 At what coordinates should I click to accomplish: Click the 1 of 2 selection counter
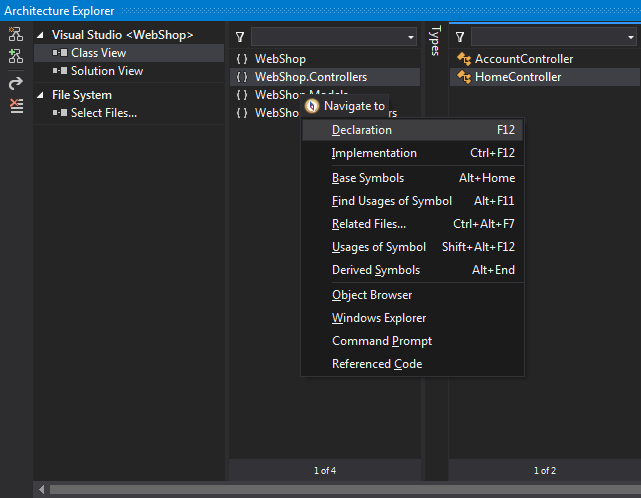point(545,471)
